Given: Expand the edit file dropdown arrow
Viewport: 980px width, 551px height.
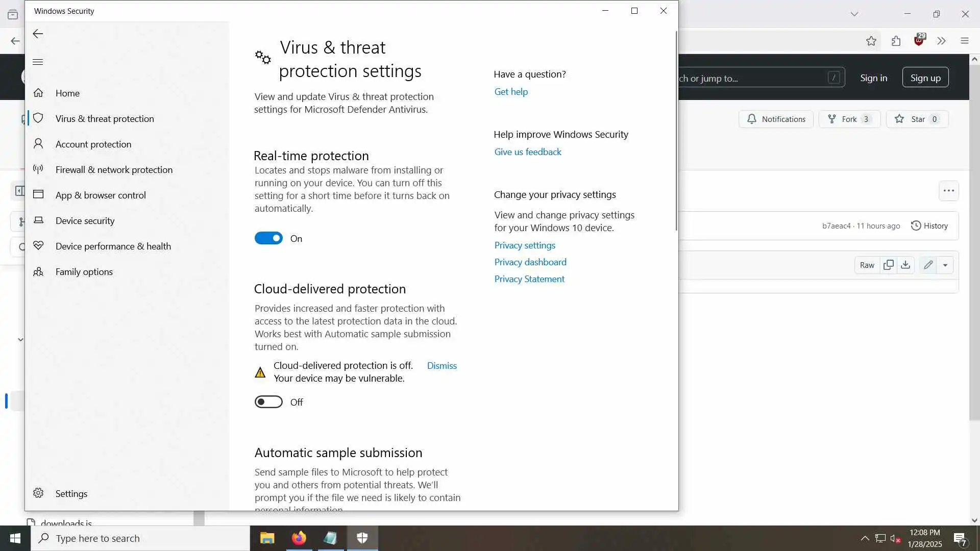Looking at the screenshot, I should point(945,265).
